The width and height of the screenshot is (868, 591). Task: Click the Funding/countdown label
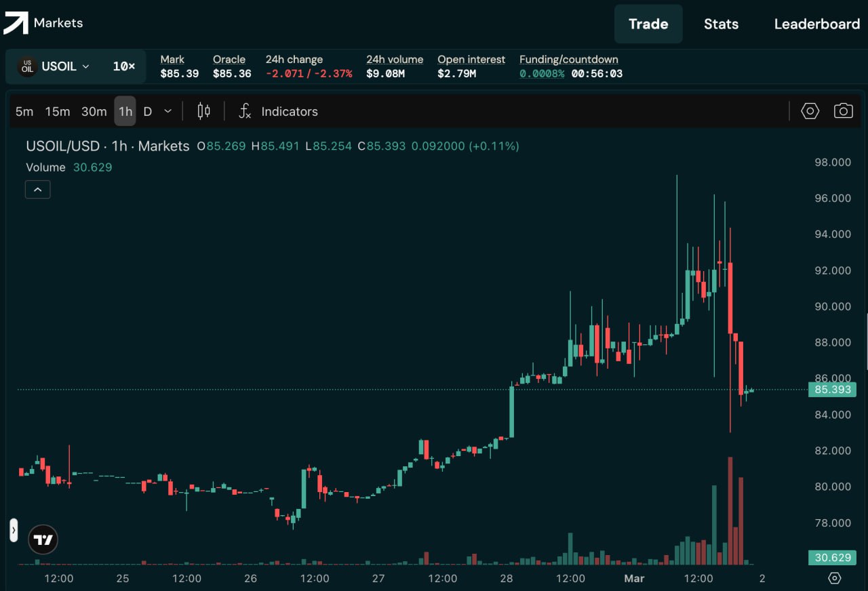point(569,59)
